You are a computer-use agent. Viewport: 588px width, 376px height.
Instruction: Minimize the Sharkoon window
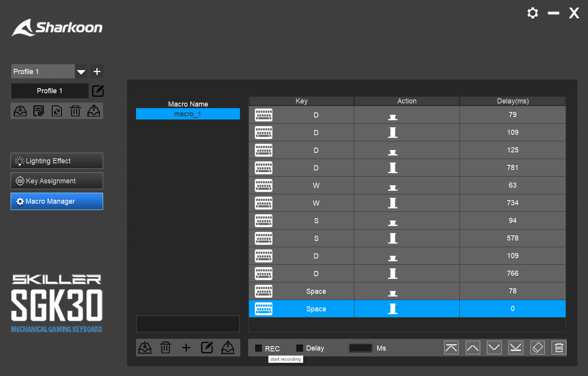554,13
